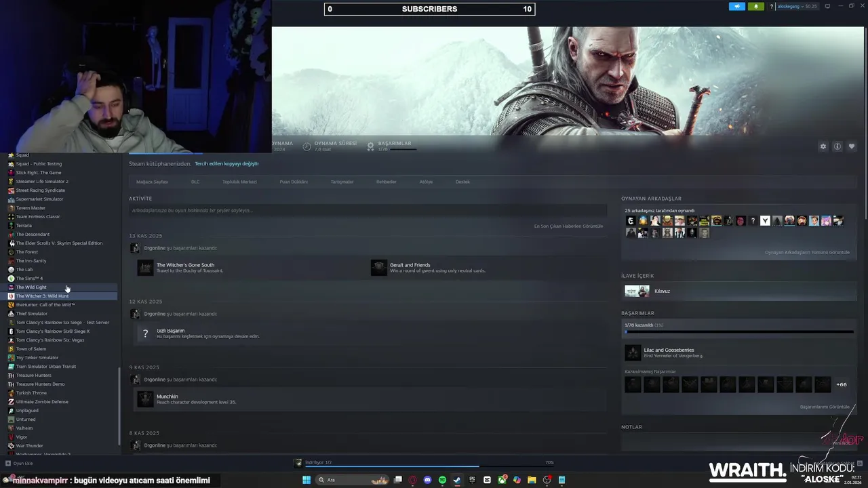Open Geralt and Friends achievement icon
This screenshot has width=868, height=488.
tap(378, 268)
